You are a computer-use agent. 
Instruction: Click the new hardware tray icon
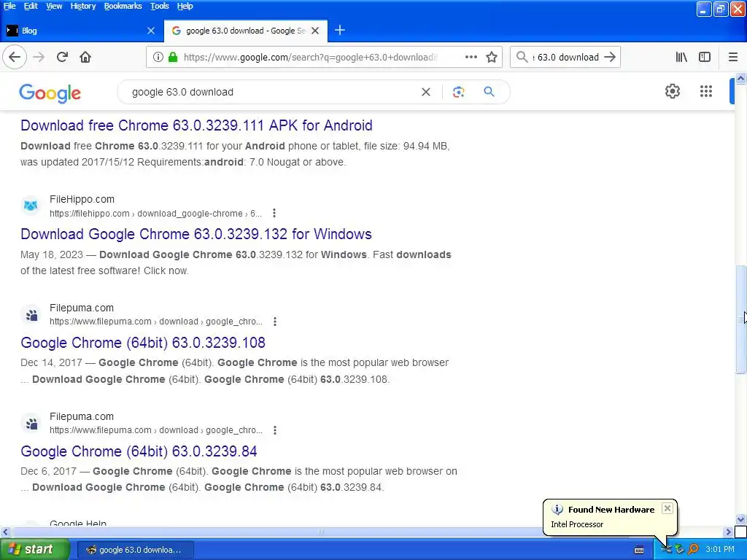666,550
